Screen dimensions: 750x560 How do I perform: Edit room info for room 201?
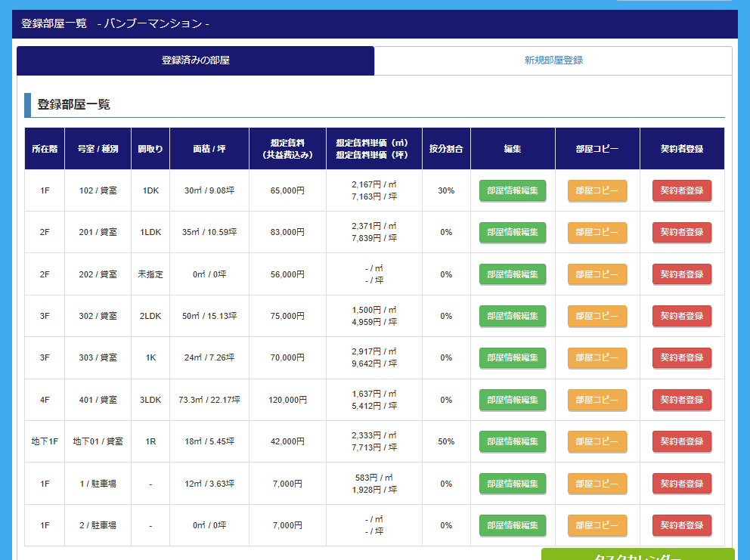click(513, 232)
